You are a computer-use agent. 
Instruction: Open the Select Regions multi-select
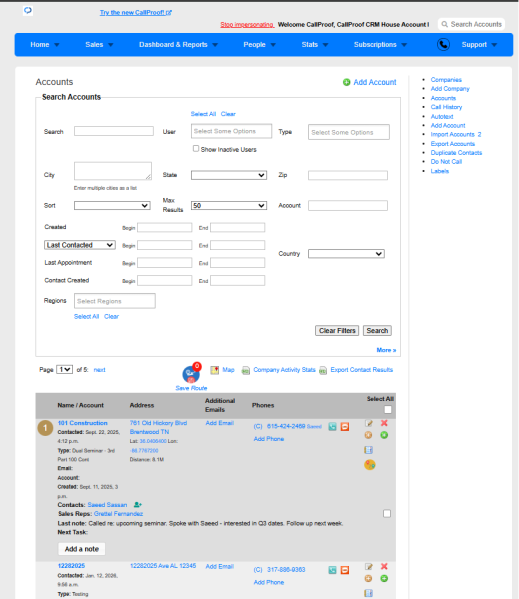pos(115,301)
